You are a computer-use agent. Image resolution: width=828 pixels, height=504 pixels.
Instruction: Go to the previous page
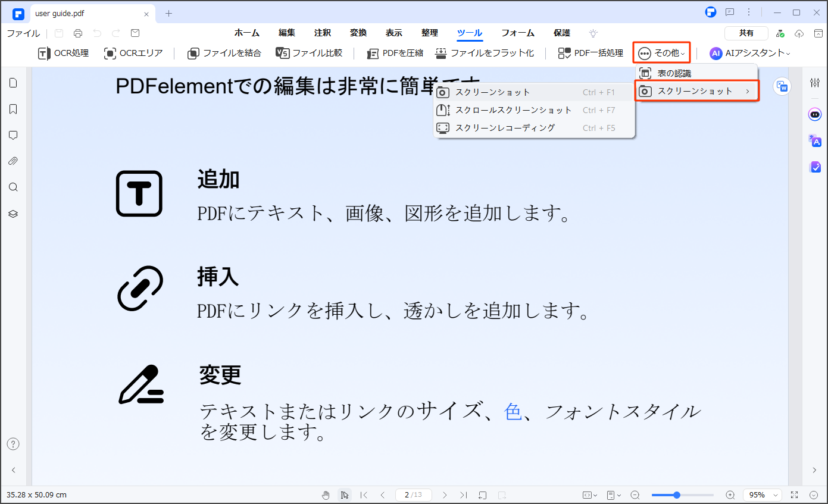[x=383, y=495]
